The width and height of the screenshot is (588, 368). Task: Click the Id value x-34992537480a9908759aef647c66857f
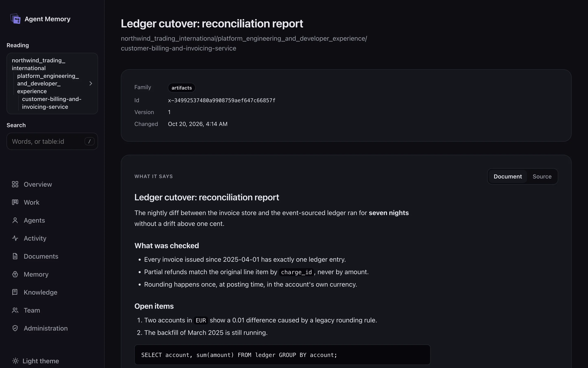(222, 101)
